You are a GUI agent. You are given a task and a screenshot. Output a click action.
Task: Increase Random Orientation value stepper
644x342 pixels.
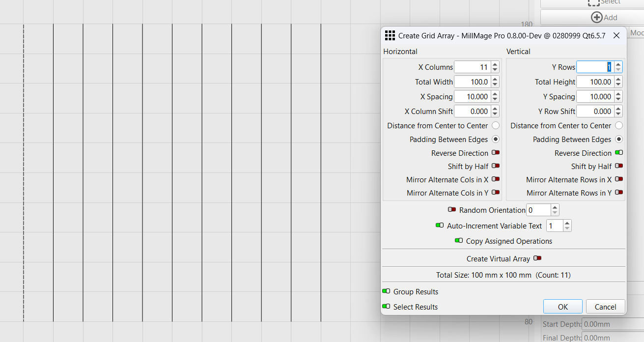click(555, 207)
